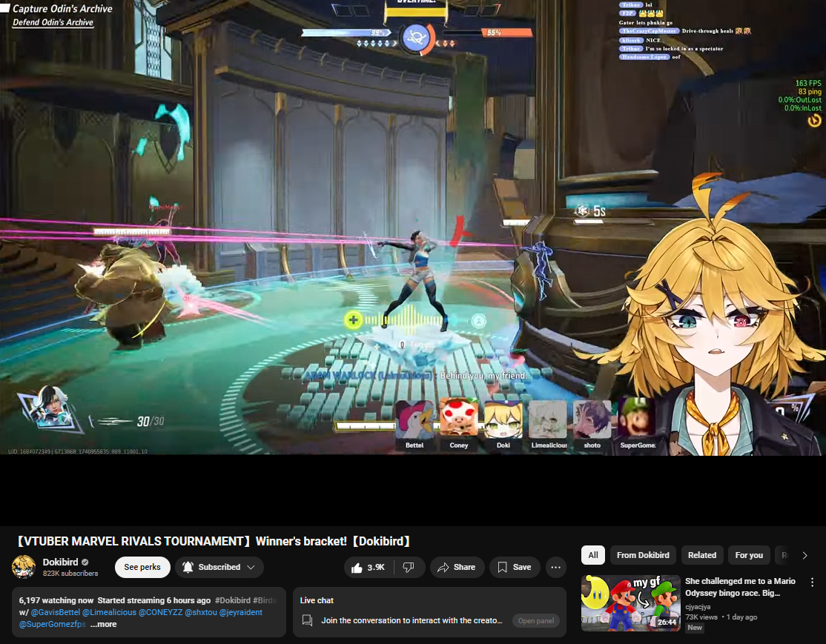
Task: Open the @shxtou mention link
Action: click(x=201, y=612)
